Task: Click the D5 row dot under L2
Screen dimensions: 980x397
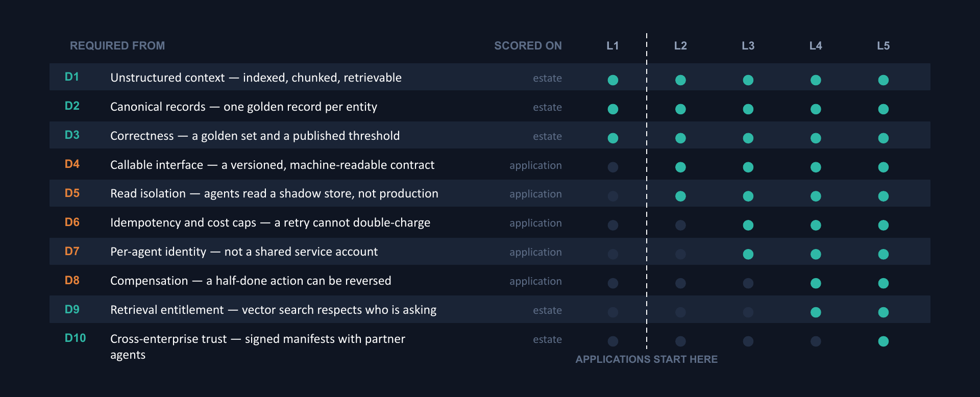Action: 680,196
